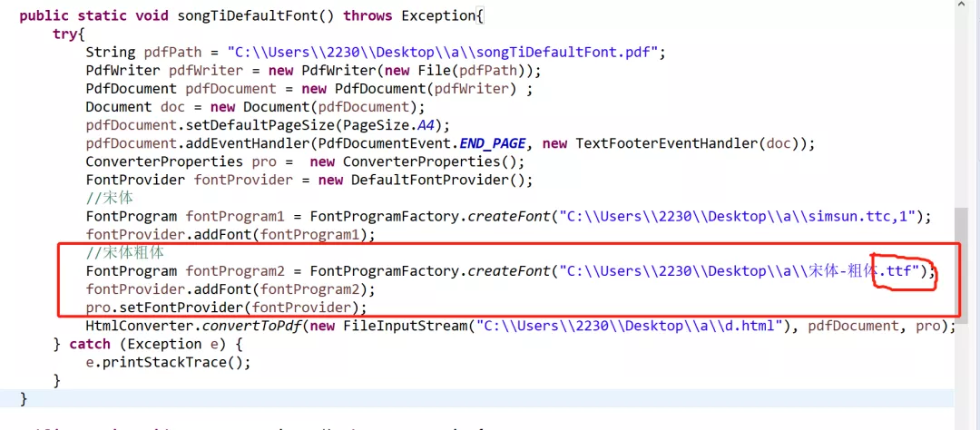This screenshot has height=430, width=980.
Task: Click fontProvider.addFont(fontProgram2) line
Action: [230, 289]
